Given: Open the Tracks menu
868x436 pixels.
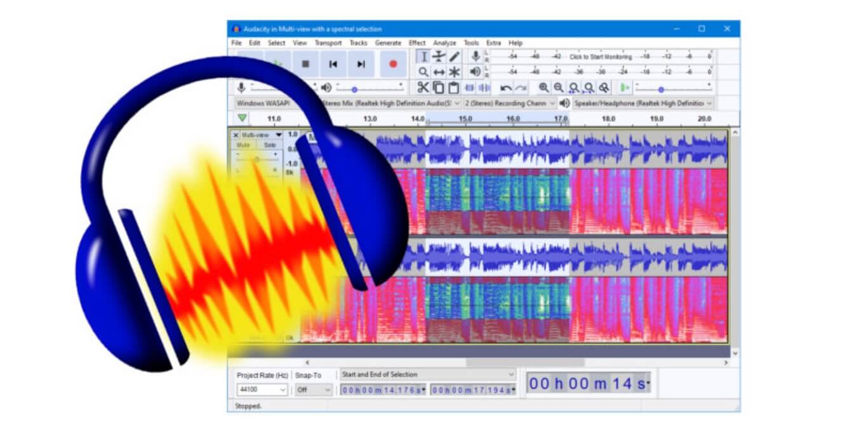Looking at the screenshot, I should 358,43.
